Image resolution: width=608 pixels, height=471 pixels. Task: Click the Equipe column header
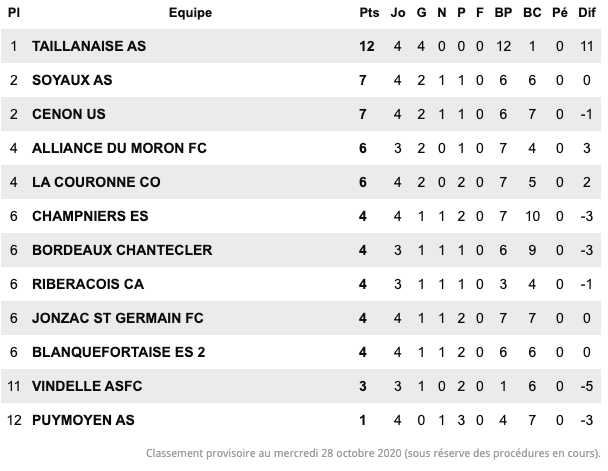pos(190,12)
